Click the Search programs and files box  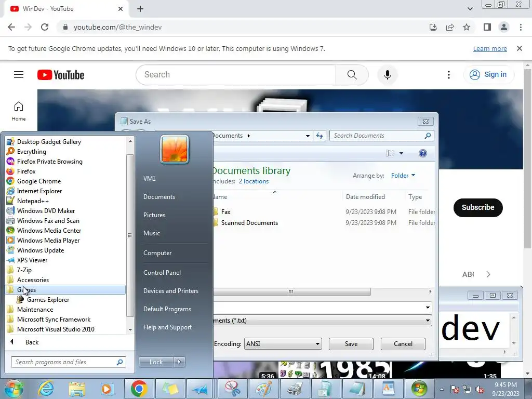click(x=68, y=362)
